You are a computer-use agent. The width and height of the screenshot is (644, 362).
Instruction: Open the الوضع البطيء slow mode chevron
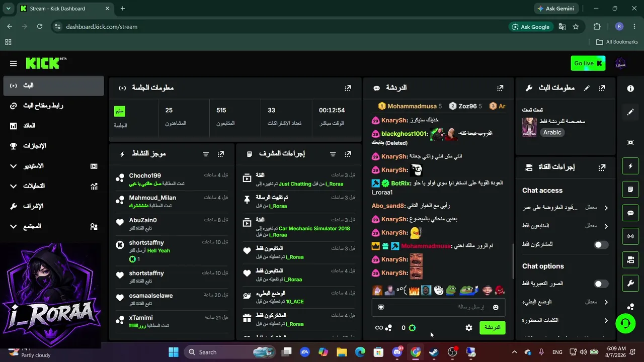(606, 302)
